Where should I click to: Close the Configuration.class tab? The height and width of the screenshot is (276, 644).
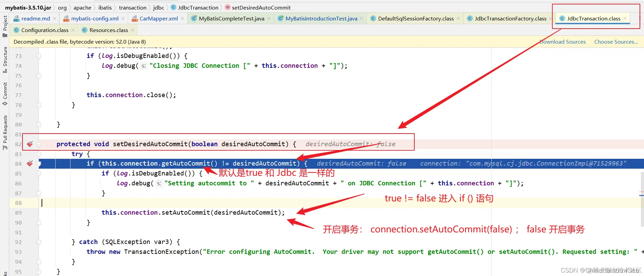click(73, 30)
